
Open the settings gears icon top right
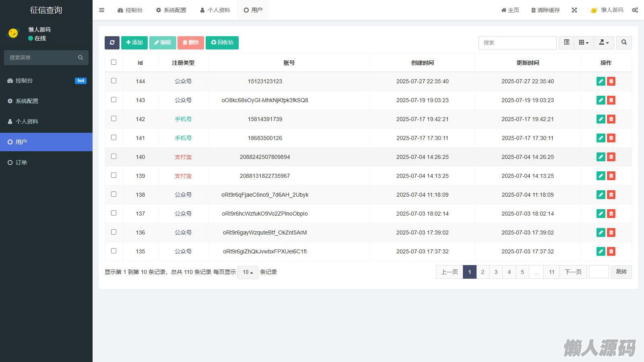(x=635, y=10)
